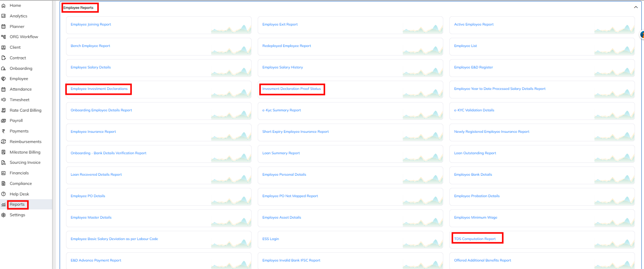This screenshot has height=269, width=644.
Task: Select Timesheet in the sidebar
Action: tap(19, 100)
